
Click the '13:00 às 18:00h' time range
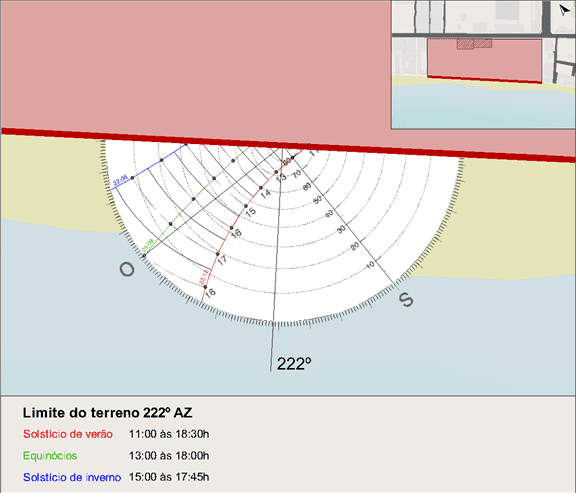click(x=169, y=456)
